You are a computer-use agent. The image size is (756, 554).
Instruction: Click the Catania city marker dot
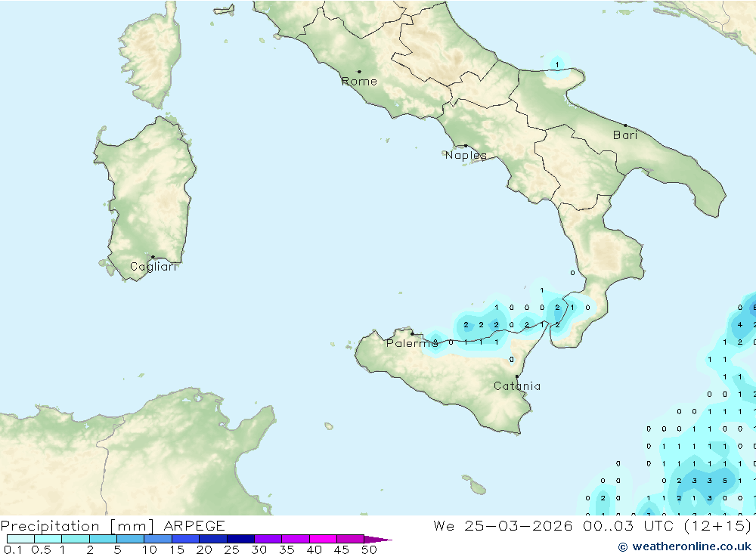tap(517, 376)
